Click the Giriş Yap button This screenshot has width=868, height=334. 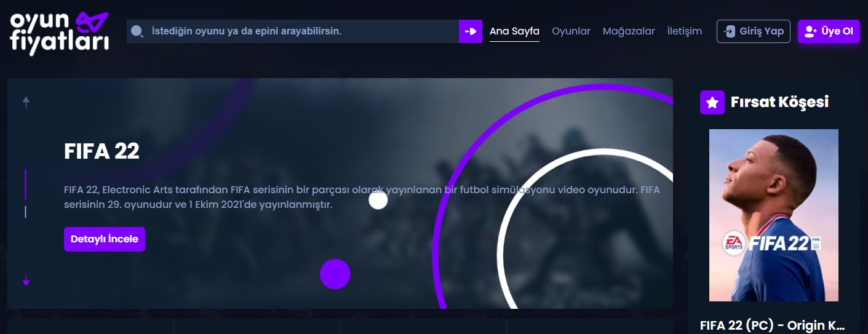coord(754,31)
